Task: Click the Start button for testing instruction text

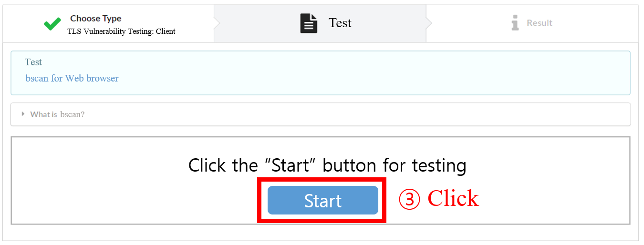Action: click(x=327, y=165)
